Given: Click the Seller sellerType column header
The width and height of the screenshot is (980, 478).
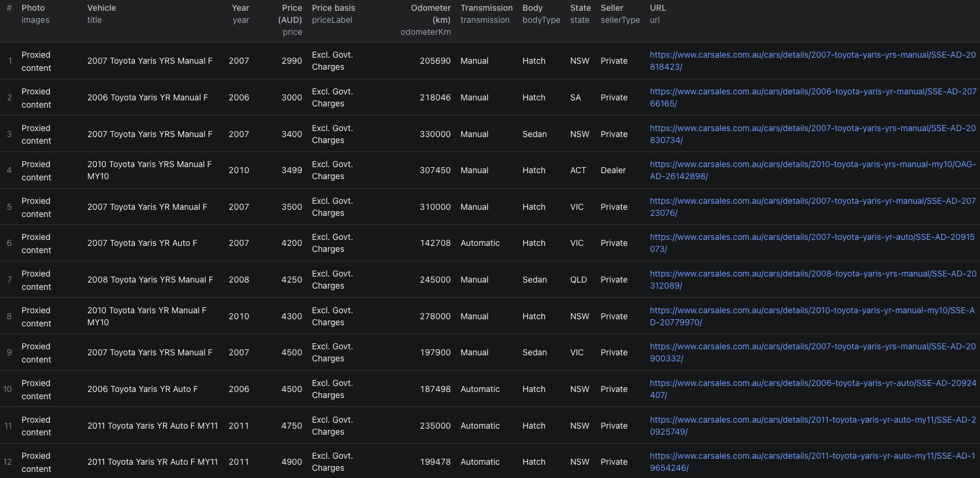Looking at the screenshot, I should pyautogui.click(x=620, y=14).
